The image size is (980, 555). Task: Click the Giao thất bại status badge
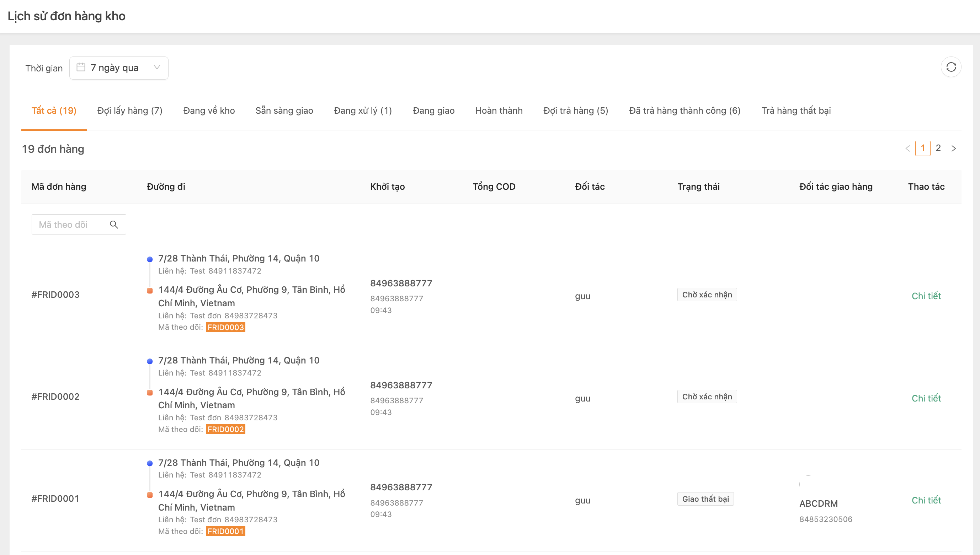coord(705,499)
